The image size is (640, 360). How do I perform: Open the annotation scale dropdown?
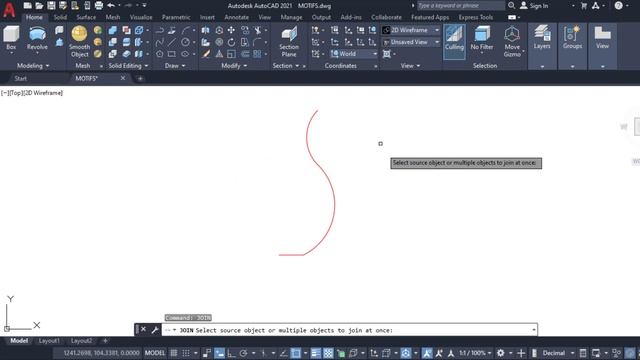tap(475, 353)
